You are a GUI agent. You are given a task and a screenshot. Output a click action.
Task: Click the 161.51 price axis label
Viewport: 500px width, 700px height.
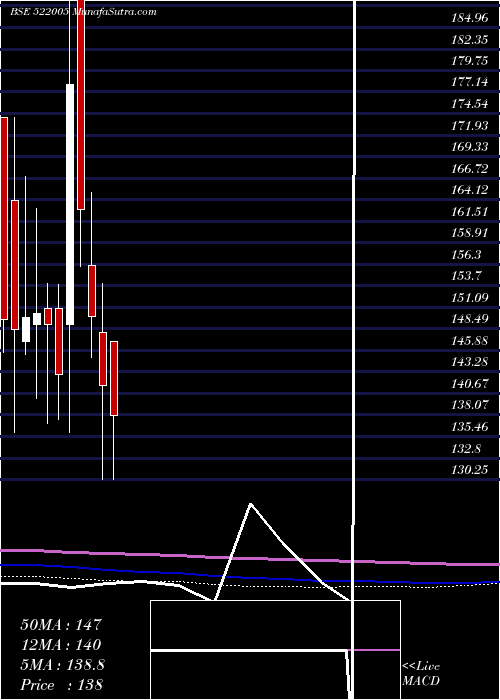(x=470, y=212)
